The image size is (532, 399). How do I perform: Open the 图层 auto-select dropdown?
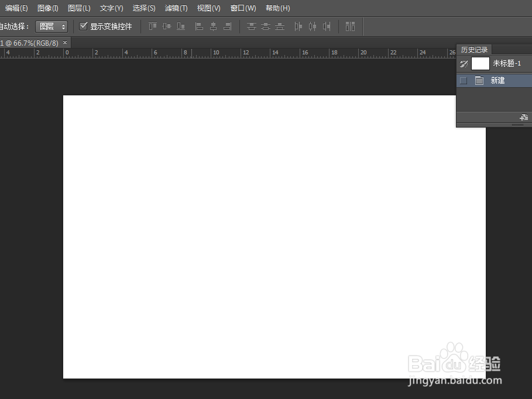click(52, 26)
